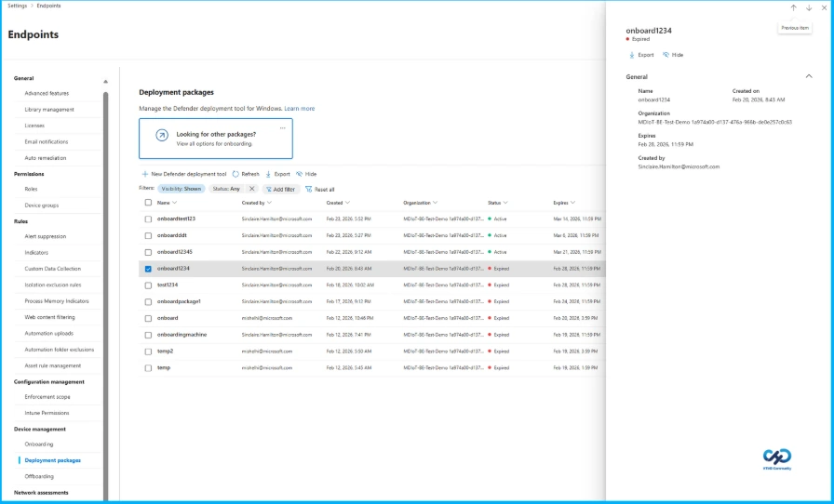The width and height of the screenshot is (834, 504).
Task: Open the temp package name
Action: click(164, 368)
